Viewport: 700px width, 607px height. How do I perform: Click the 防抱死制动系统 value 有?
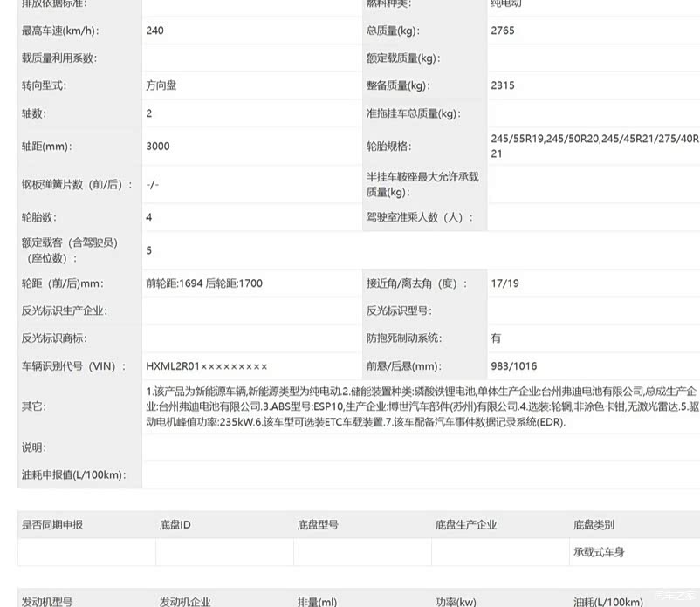click(x=496, y=338)
